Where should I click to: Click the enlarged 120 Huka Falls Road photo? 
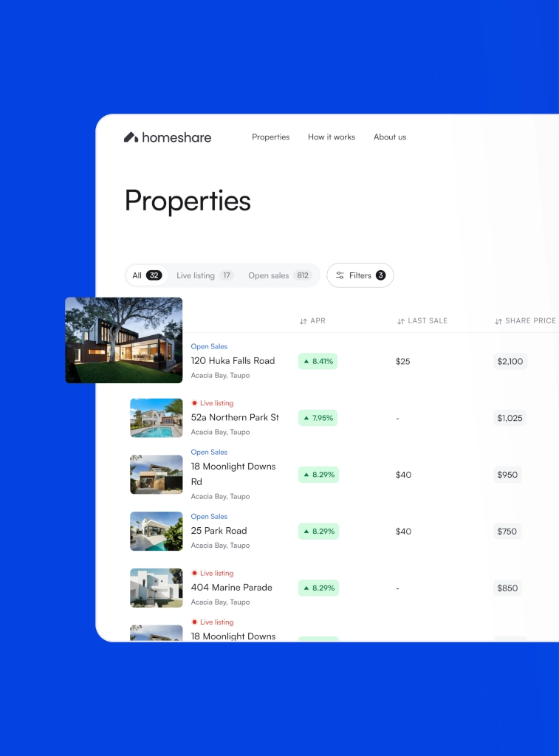(x=123, y=340)
